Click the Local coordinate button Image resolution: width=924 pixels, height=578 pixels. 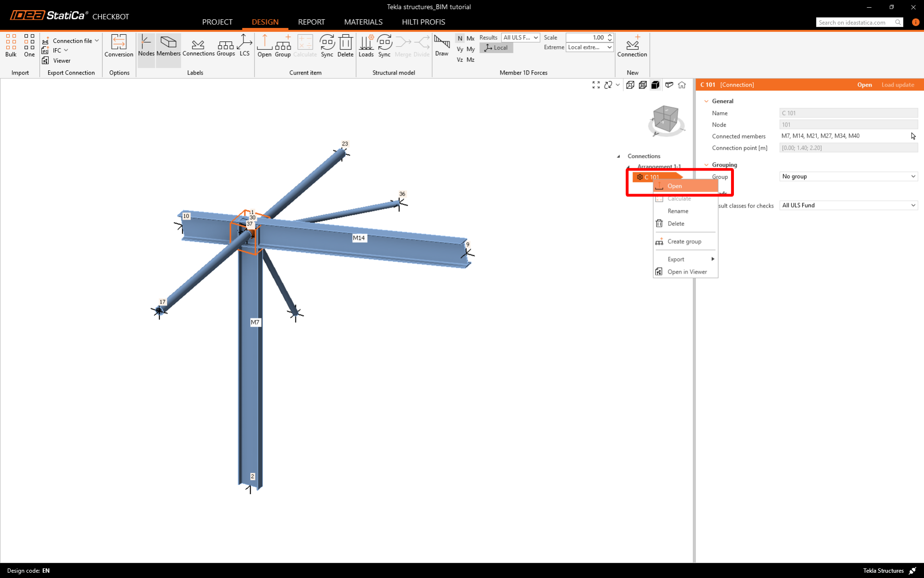pyautogui.click(x=496, y=48)
